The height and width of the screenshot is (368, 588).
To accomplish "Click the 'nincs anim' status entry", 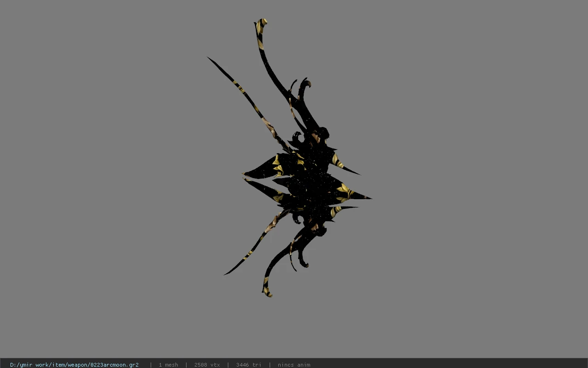I will (x=294, y=365).
